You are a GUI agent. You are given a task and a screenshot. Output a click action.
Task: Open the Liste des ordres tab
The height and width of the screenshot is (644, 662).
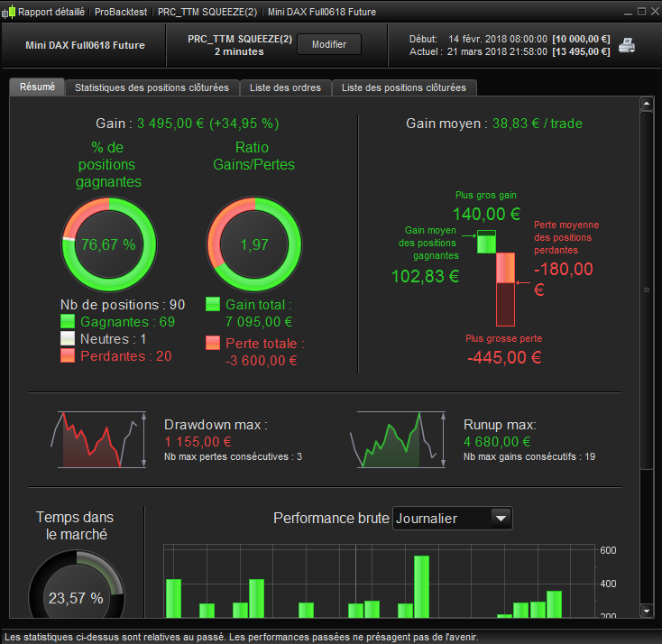(285, 87)
